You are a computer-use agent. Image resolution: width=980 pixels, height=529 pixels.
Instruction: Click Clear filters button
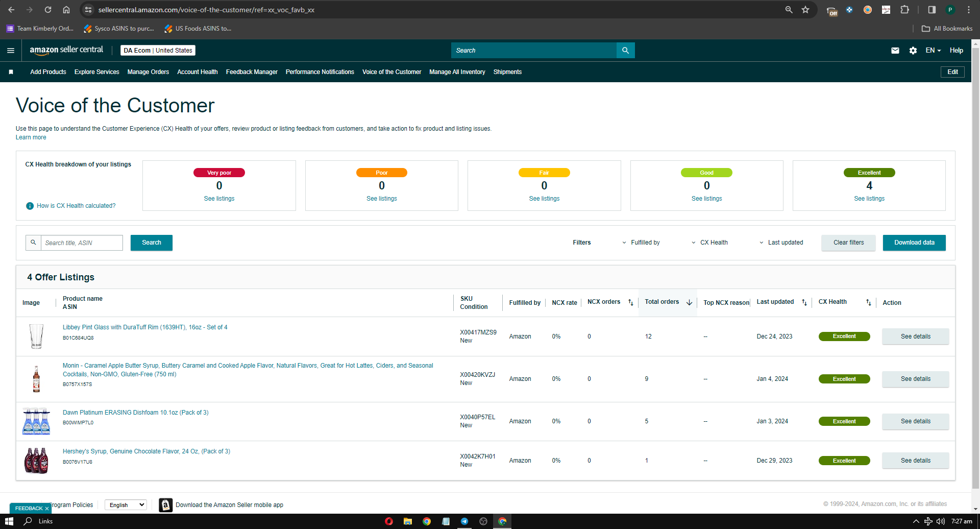[849, 243]
